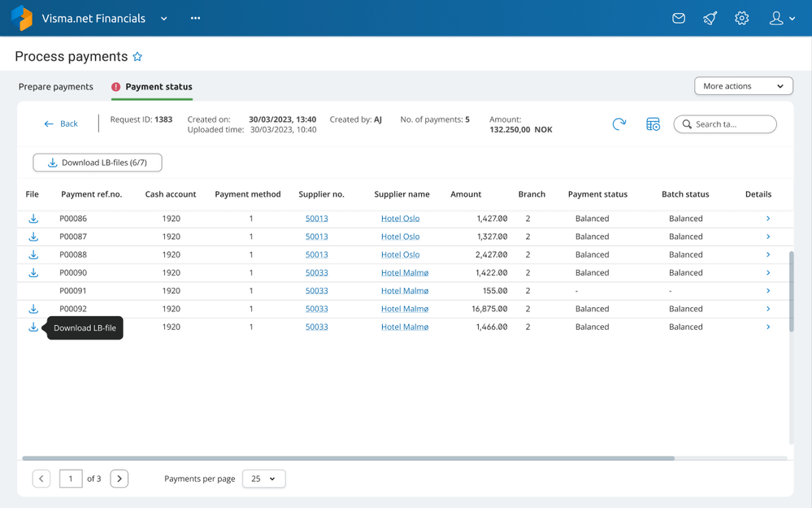Image resolution: width=812 pixels, height=508 pixels.
Task: Click the vertical table scrollbar
Action: [x=792, y=292]
